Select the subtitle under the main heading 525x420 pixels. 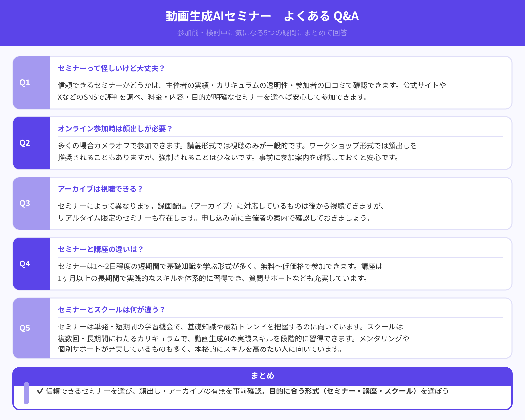pyautogui.click(x=262, y=33)
